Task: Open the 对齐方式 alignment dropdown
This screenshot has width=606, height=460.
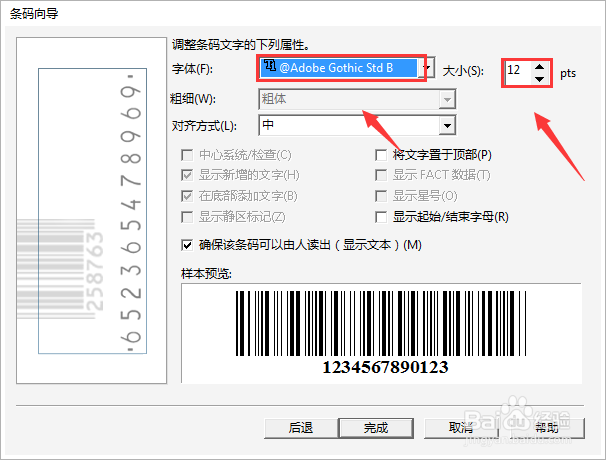Action: click(x=357, y=125)
